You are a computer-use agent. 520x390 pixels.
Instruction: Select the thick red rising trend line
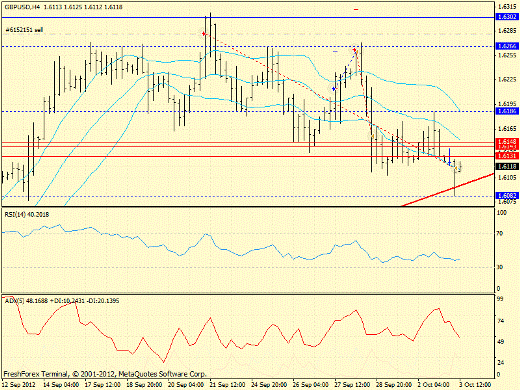pyautogui.click(x=448, y=190)
